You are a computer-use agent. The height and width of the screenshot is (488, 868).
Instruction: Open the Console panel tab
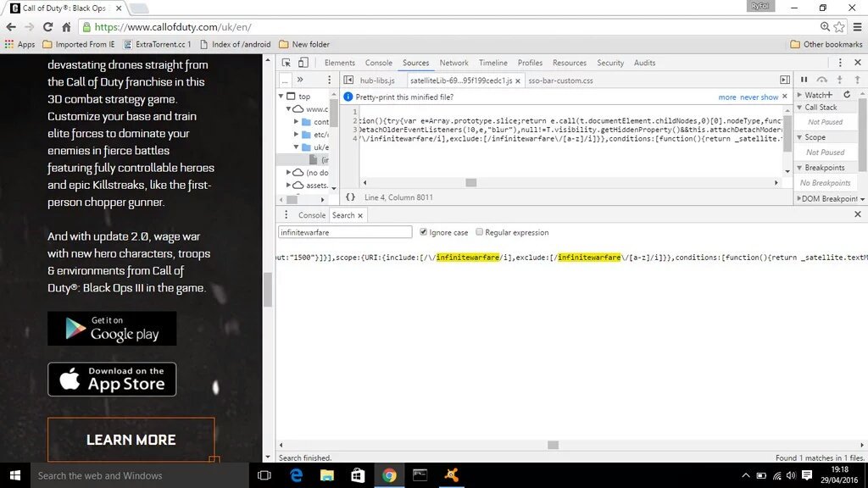point(379,63)
